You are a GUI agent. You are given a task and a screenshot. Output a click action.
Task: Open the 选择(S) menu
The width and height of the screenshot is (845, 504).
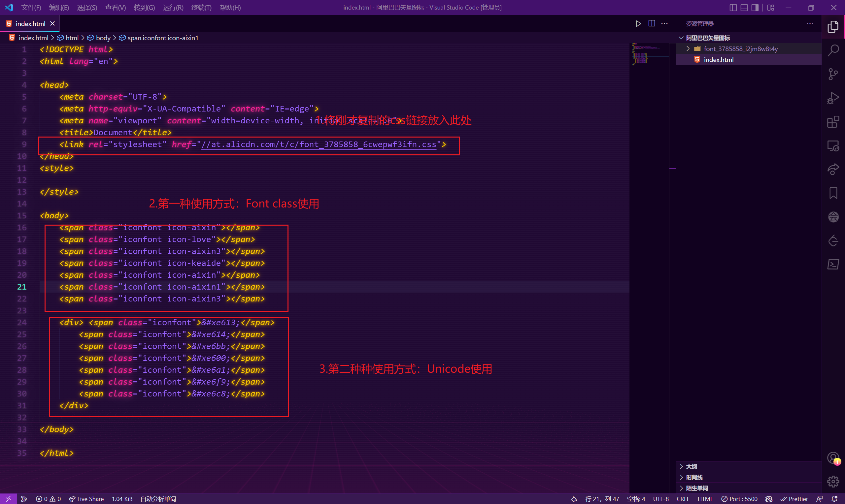(x=87, y=8)
